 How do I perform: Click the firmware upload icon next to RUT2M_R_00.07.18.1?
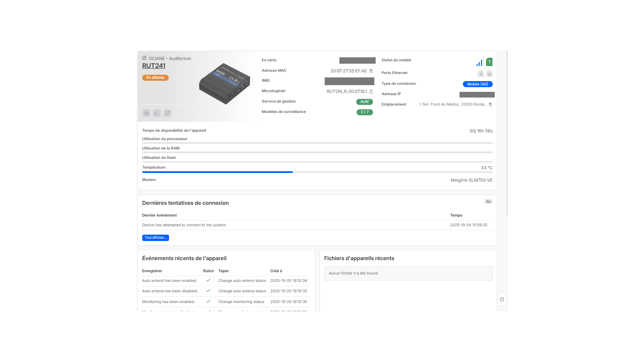[371, 92]
